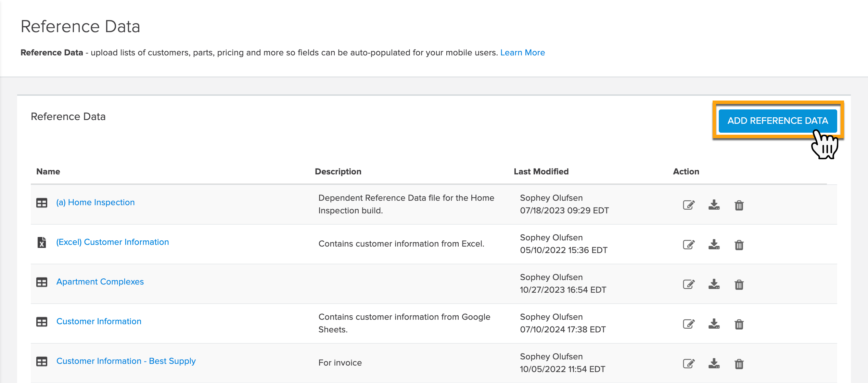Click the Add Reference Data button

pos(777,121)
